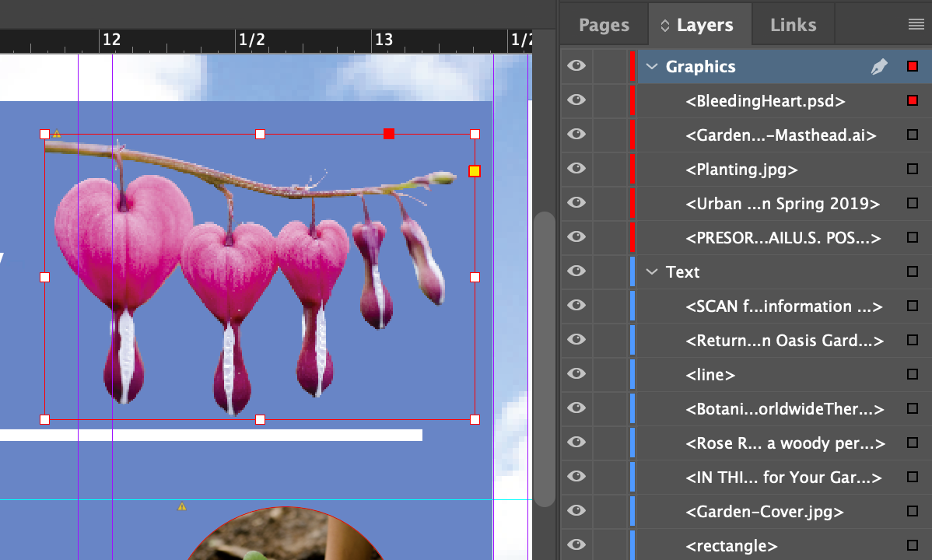This screenshot has height=560, width=932.
Task: Select <Garden...-Masthead.ai> layer item
Action: pyautogui.click(x=780, y=135)
